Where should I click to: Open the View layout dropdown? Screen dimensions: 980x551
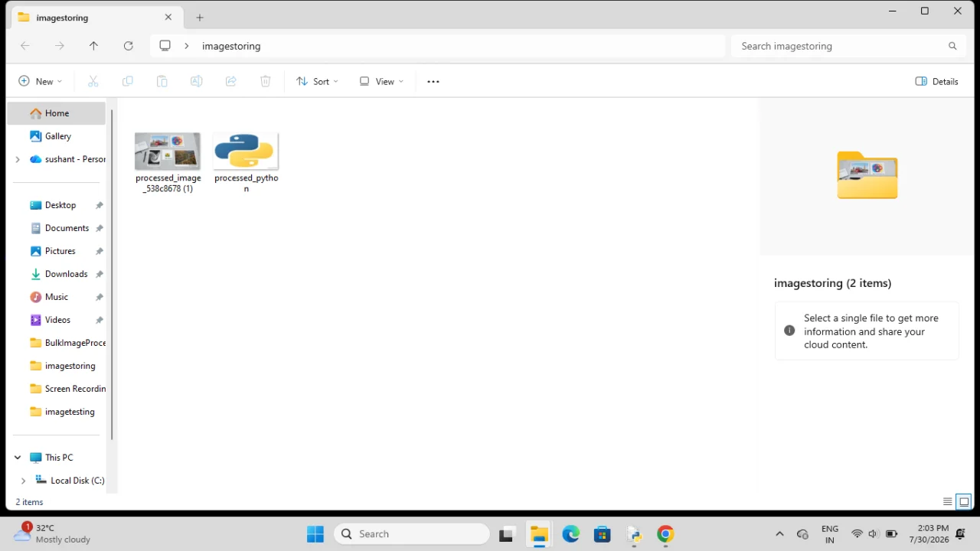pyautogui.click(x=381, y=81)
